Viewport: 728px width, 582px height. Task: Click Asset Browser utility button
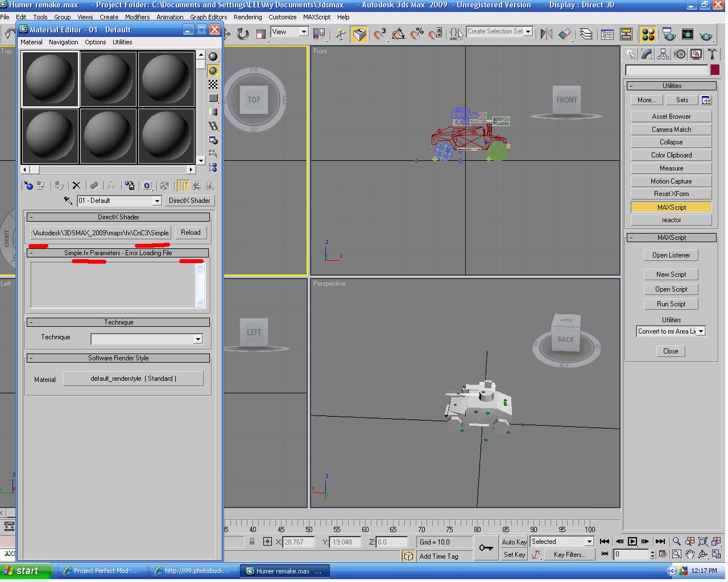pos(671,117)
